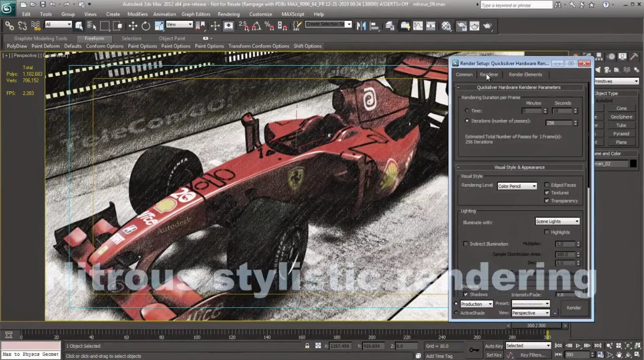Open the Modifiers menu
644x360 pixels.
(x=138, y=14)
